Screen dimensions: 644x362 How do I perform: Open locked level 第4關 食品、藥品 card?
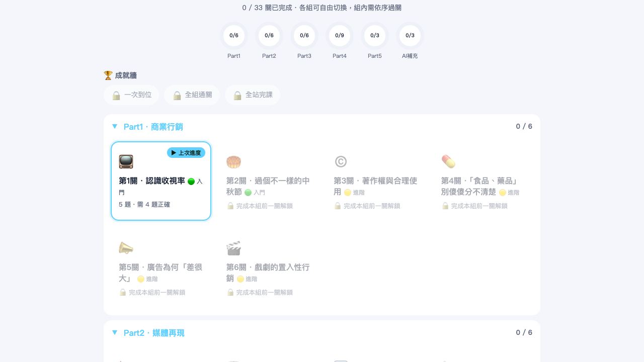[483, 181]
